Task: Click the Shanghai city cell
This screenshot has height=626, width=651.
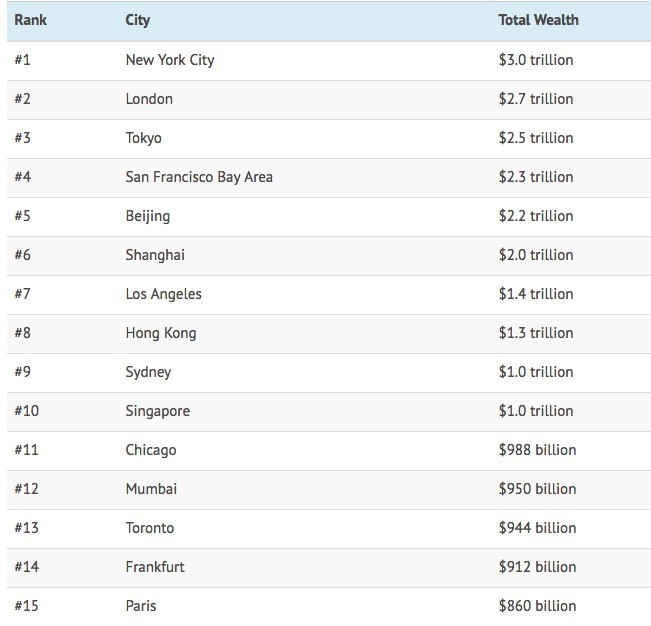Action: tap(155, 255)
